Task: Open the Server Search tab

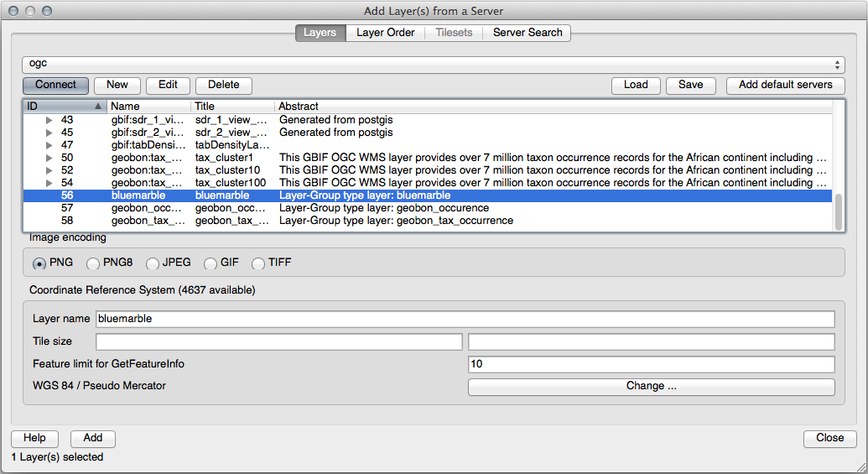Action: point(528,33)
